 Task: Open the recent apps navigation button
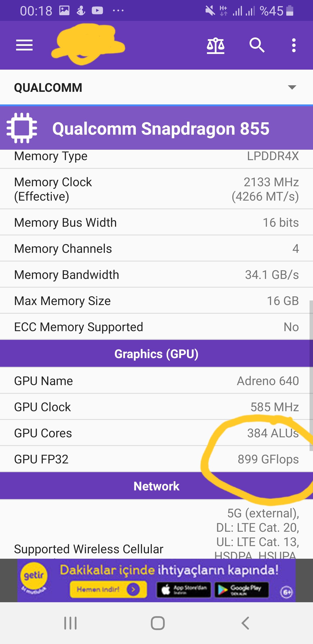(70, 623)
